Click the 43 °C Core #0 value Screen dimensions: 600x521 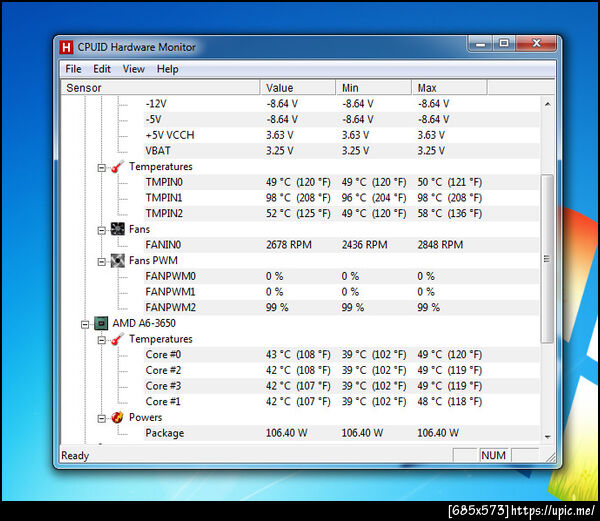point(298,355)
